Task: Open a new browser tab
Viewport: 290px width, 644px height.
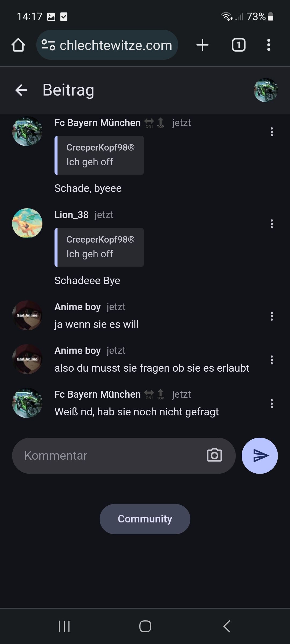Action: pos(202,45)
